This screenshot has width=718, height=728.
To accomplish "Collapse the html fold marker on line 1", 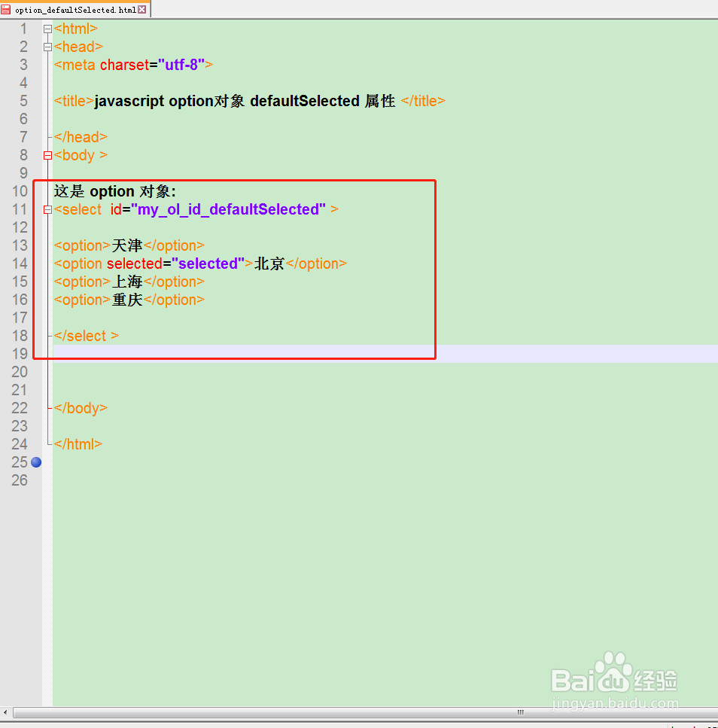I will pos(47,29).
